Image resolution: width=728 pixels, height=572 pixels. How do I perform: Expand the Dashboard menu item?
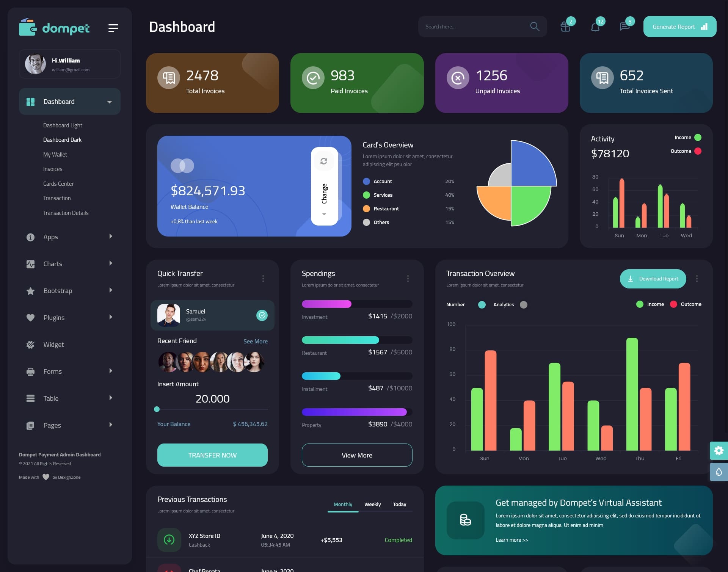coord(109,101)
